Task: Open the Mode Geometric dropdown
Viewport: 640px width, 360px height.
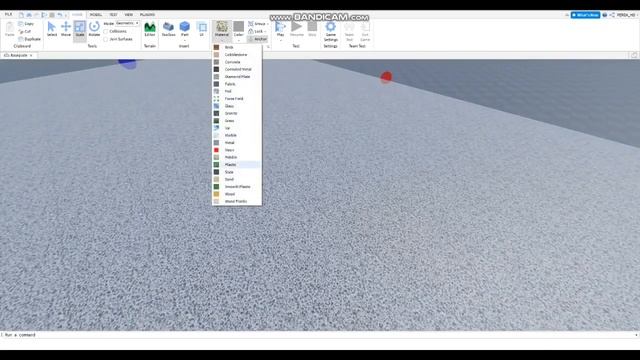Action: click(128, 23)
